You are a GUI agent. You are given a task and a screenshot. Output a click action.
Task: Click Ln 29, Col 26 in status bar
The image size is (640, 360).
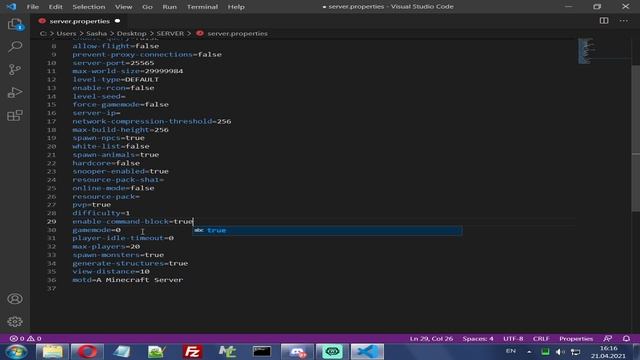[x=431, y=338]
